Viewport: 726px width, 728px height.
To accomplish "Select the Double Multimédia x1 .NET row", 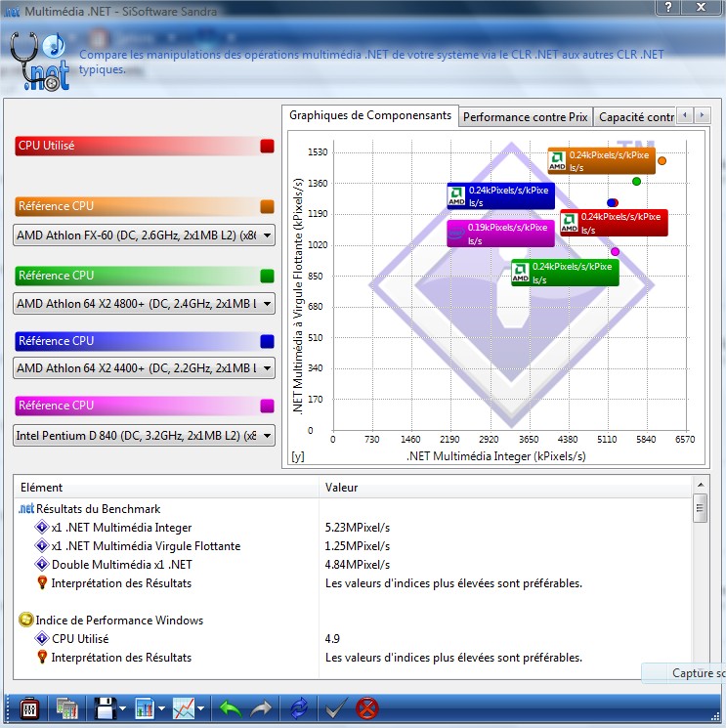I will (x=113, y=565).
